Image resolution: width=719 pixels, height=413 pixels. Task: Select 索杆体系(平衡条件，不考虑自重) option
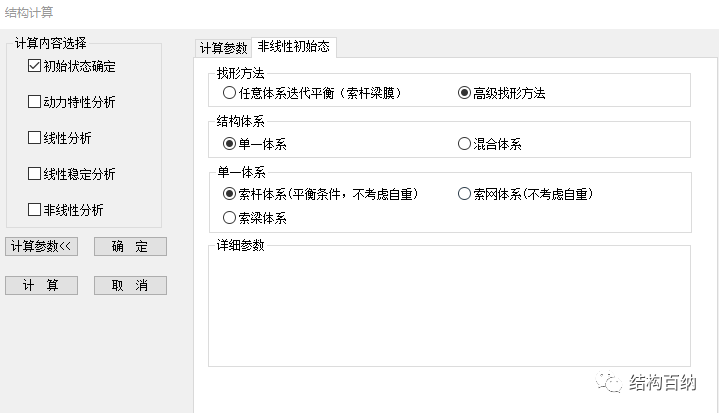[x=229, y=194]
